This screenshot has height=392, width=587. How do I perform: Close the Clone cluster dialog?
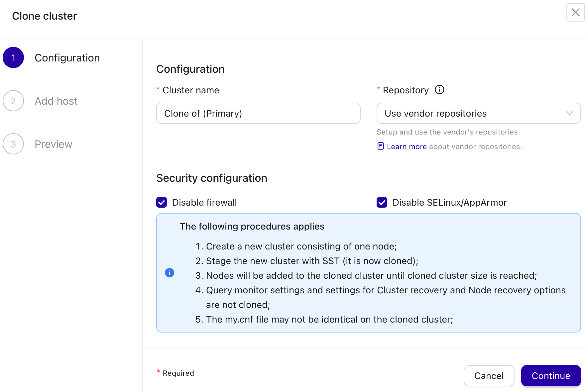pyautogui.click(x=575, y=13)
